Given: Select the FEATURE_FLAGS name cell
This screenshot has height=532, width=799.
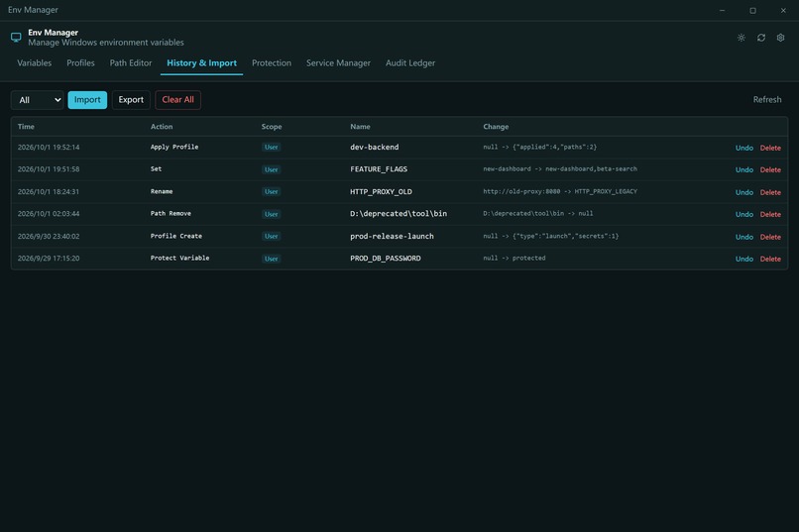Looking at the screenshot, I should [x=379, y=169].
